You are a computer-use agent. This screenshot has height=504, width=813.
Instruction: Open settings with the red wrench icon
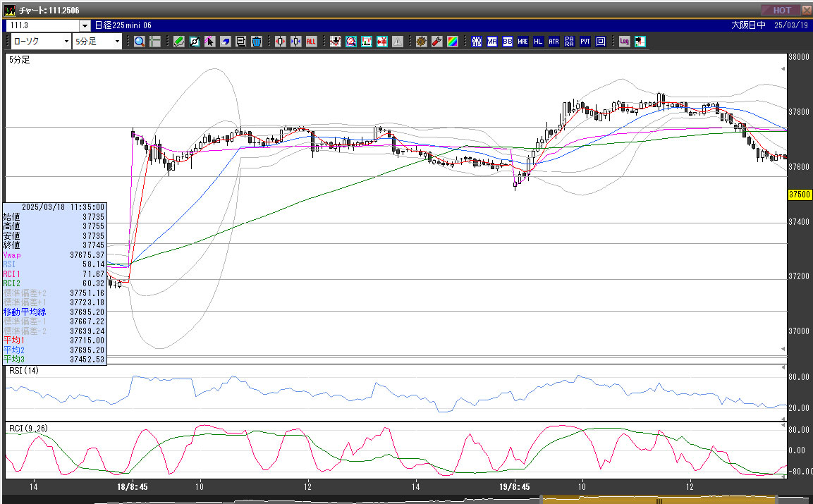coord(436,42)
